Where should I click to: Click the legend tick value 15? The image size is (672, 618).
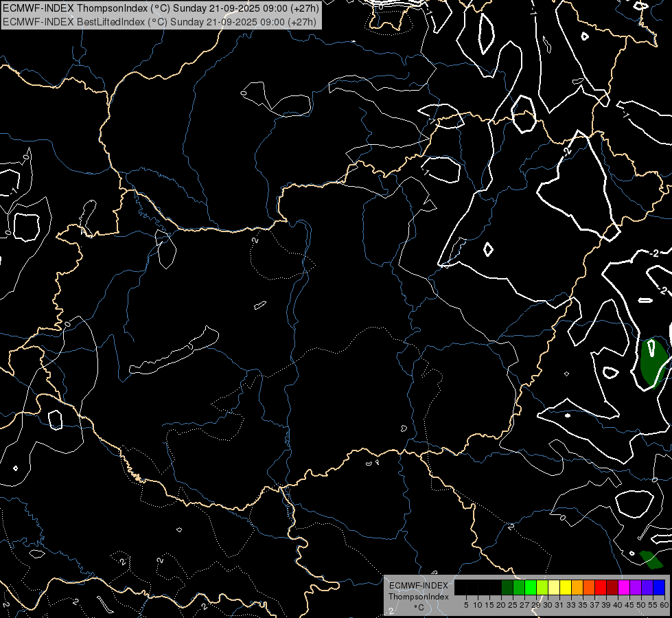coord(489,605)
